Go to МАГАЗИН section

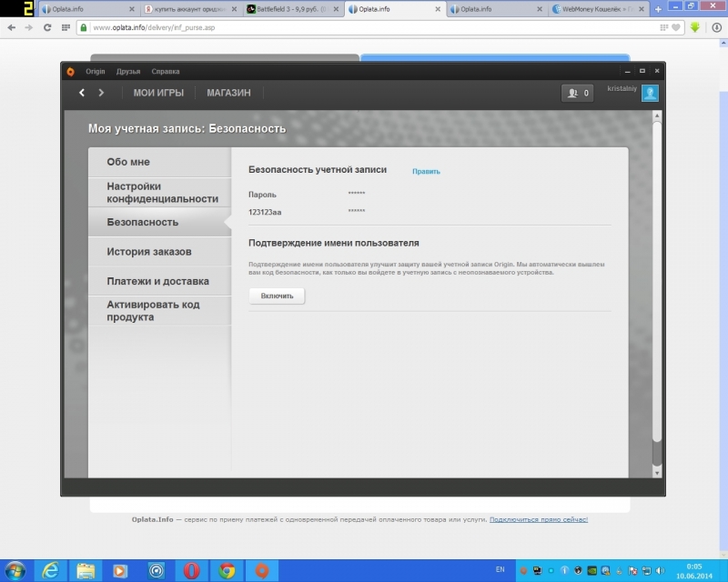(228, 93)
